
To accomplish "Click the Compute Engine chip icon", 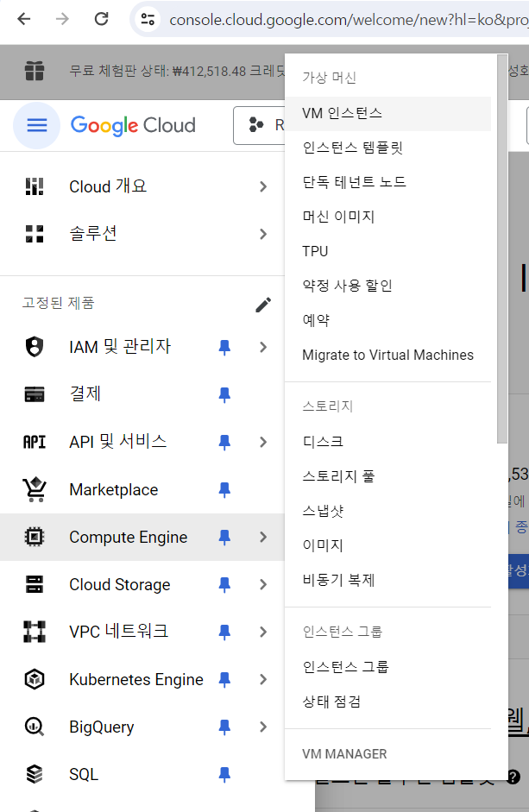I will coord(35,537).
